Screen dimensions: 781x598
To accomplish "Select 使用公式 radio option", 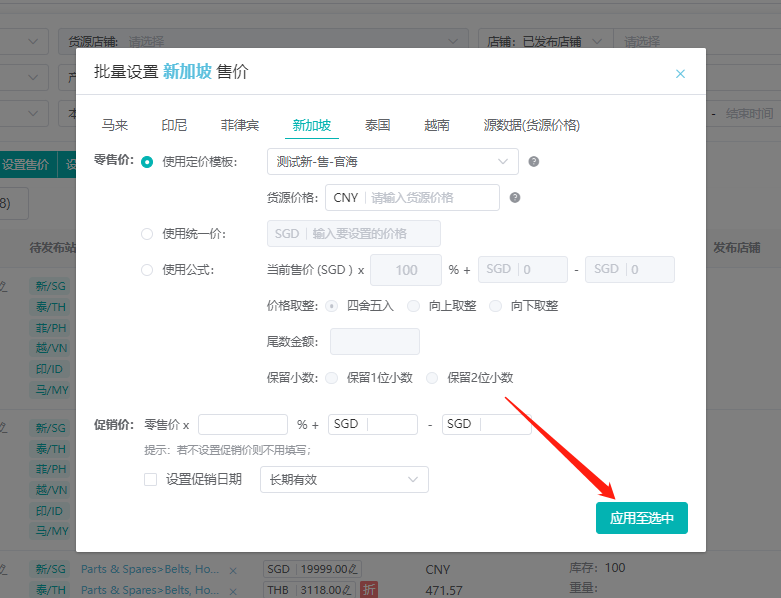I will point(147,270).
